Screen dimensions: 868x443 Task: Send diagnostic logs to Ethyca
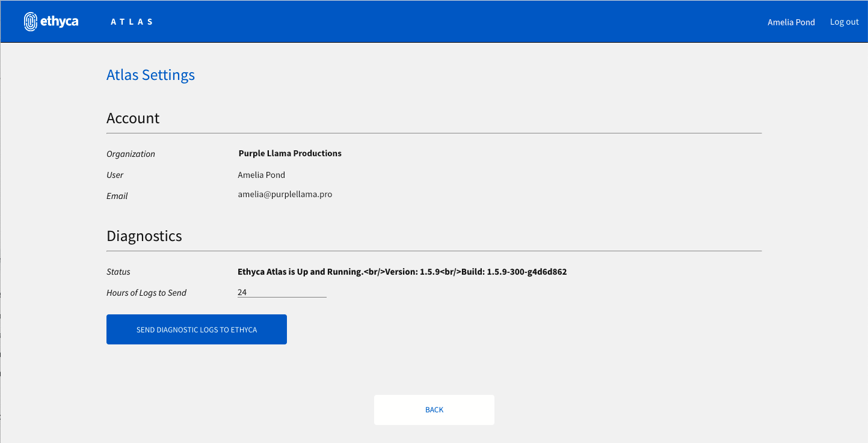pos(197,329)
